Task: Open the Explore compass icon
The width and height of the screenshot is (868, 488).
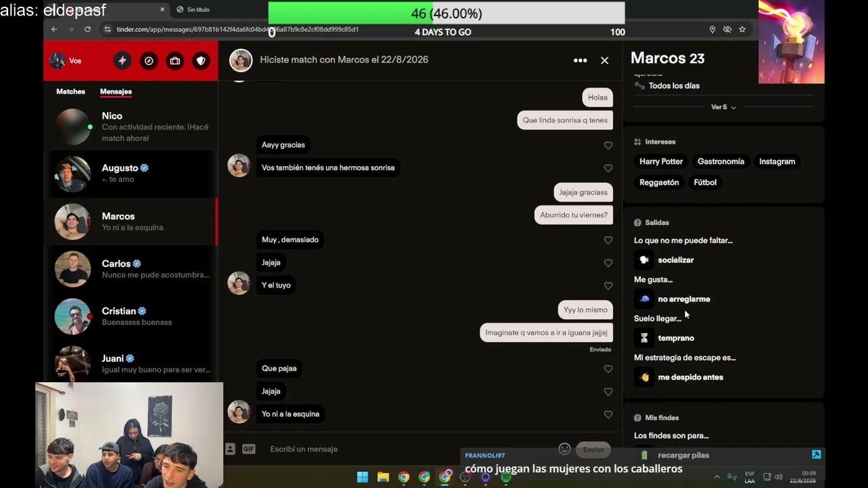Action: 149,61
